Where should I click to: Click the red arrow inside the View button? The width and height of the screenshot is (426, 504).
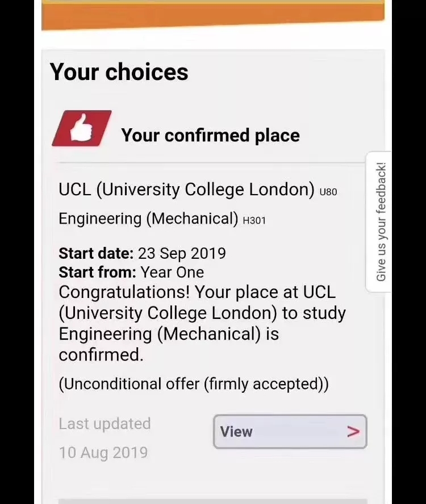pos(353,432)
